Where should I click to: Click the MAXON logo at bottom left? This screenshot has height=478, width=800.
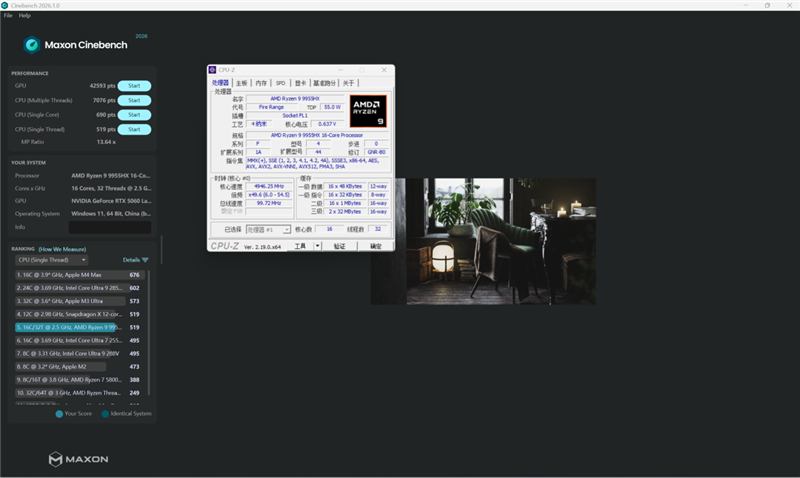pos(78,459)
